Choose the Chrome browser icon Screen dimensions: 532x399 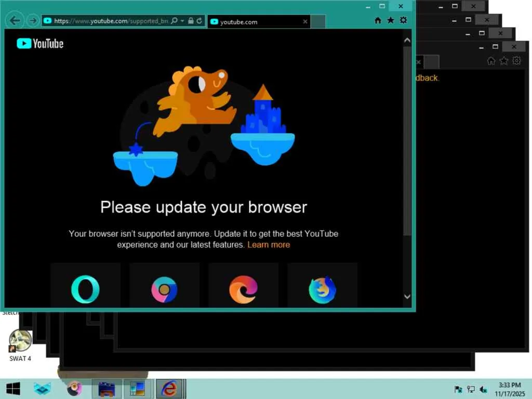(x=164, y=289)
